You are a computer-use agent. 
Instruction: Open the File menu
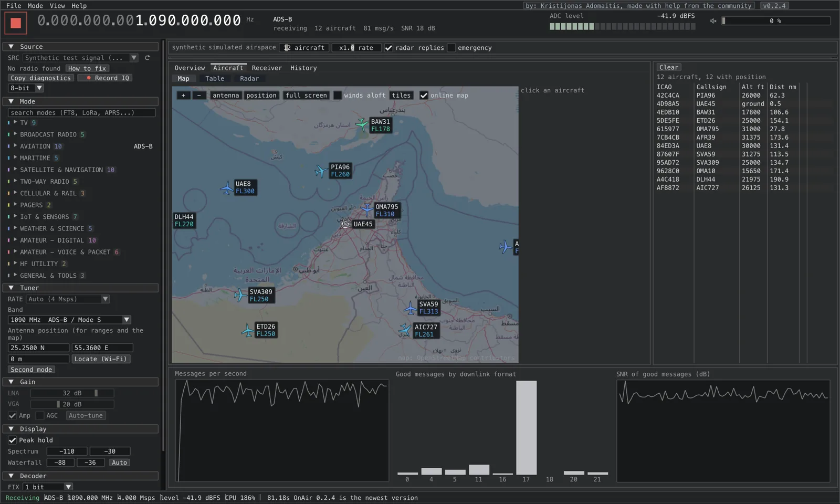coord(14,6)
